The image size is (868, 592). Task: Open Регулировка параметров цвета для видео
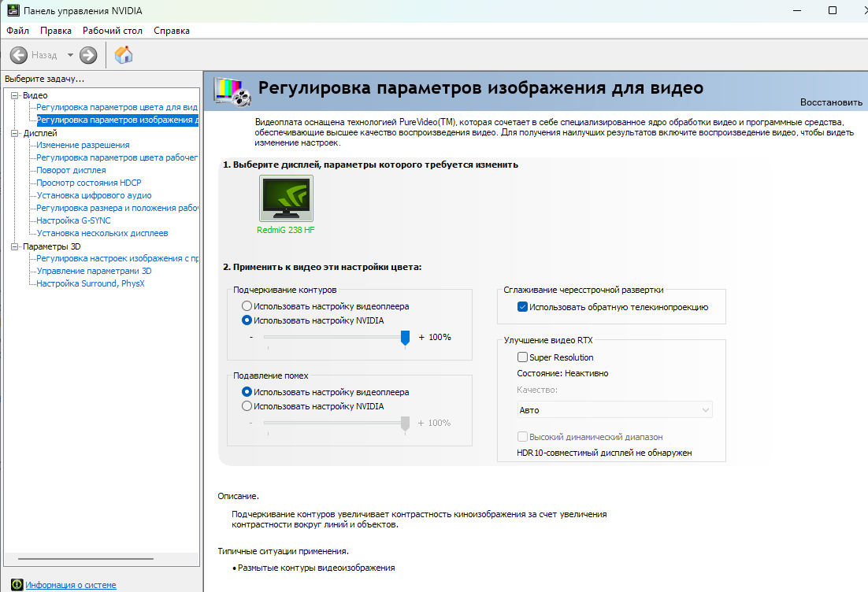[117, 107]
